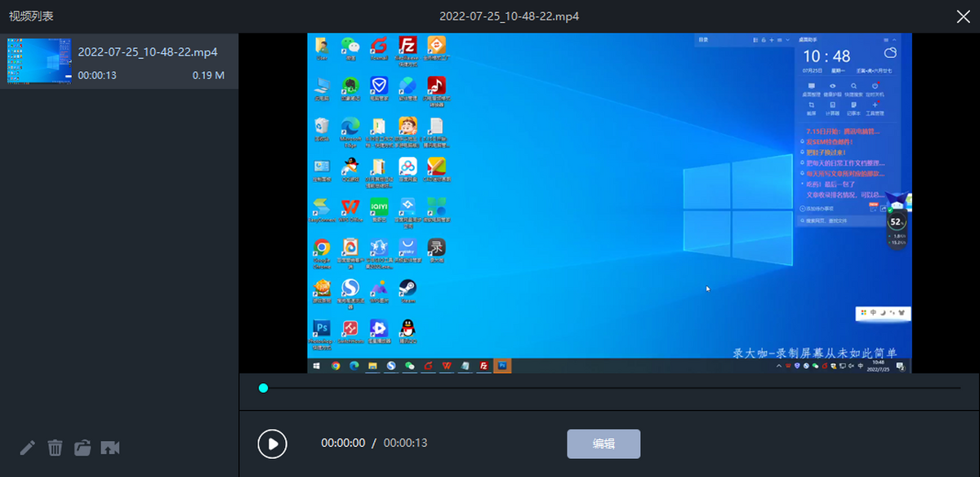Click the total duration 00:00:13 beside play button

click(x=405, y=444)
